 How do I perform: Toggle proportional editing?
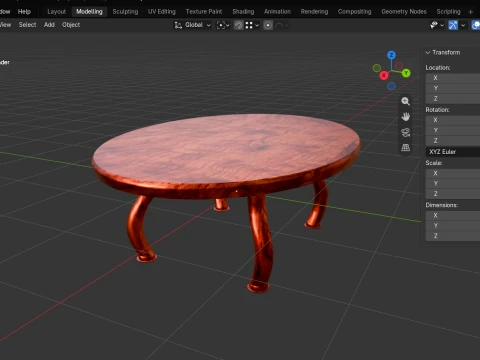(268, 25)
